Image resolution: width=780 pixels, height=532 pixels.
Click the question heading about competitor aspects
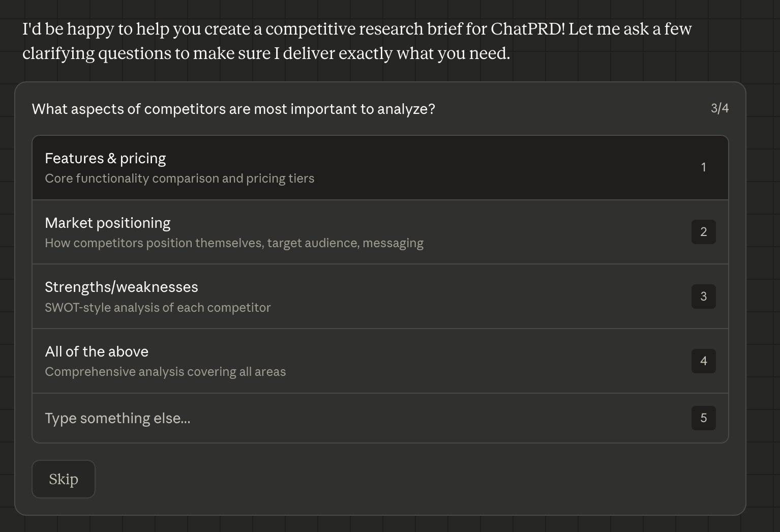(x=233, y=109)
